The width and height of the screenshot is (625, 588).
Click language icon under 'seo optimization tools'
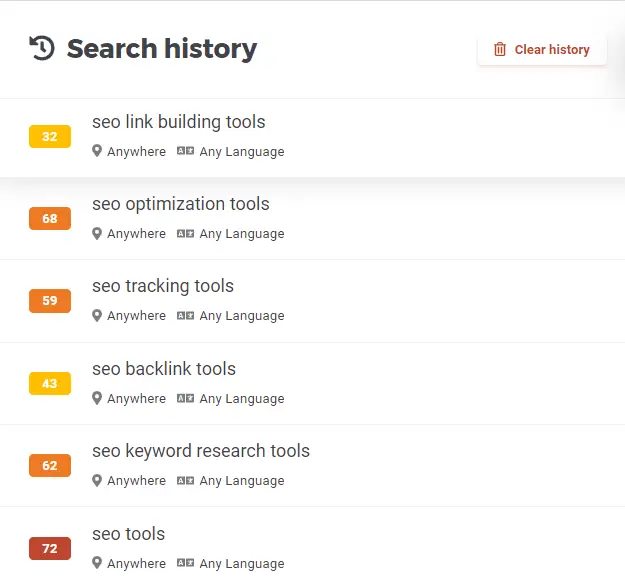(x=185, y=233)
